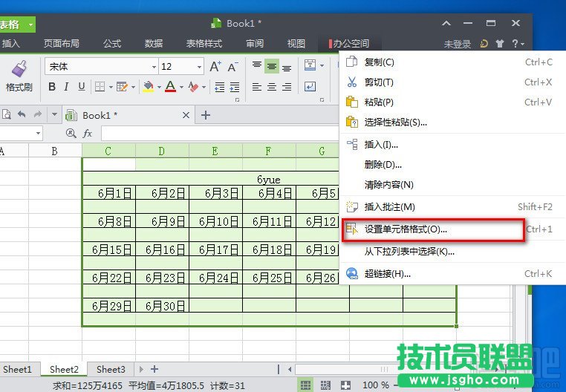Select 设置单元格格式(O) in context menu
The image size is (566, 392).
pos(452,229)
